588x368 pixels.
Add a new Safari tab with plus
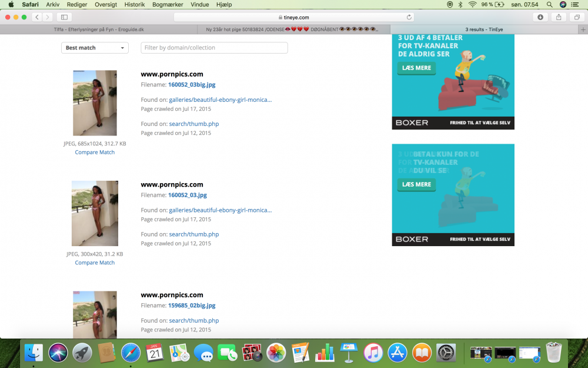pos(583,29)
